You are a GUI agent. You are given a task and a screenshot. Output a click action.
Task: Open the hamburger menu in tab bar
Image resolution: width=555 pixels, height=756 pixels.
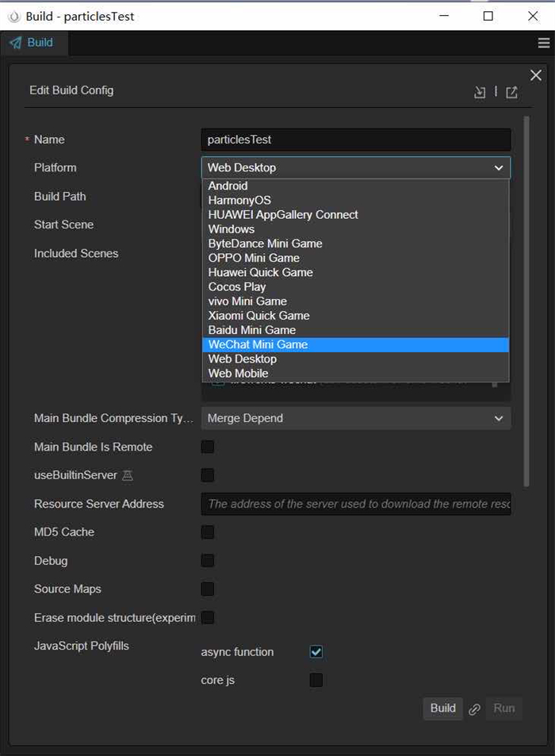(x=544, y=43)
